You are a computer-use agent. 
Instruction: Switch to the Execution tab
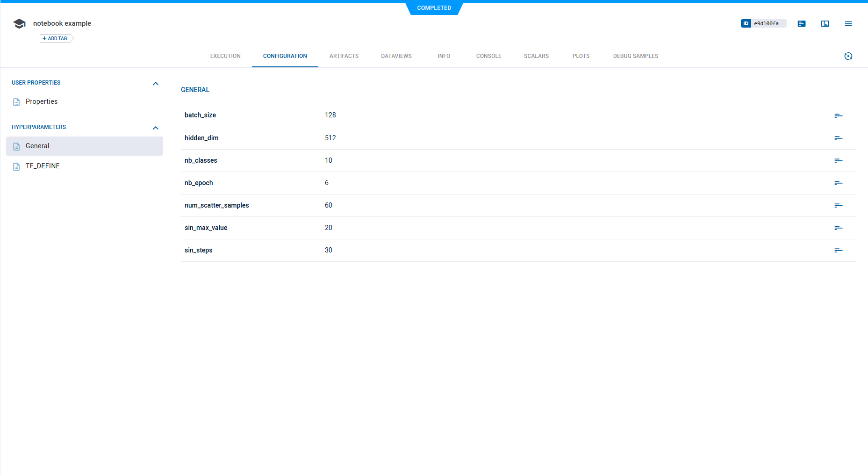coord(225,56)
